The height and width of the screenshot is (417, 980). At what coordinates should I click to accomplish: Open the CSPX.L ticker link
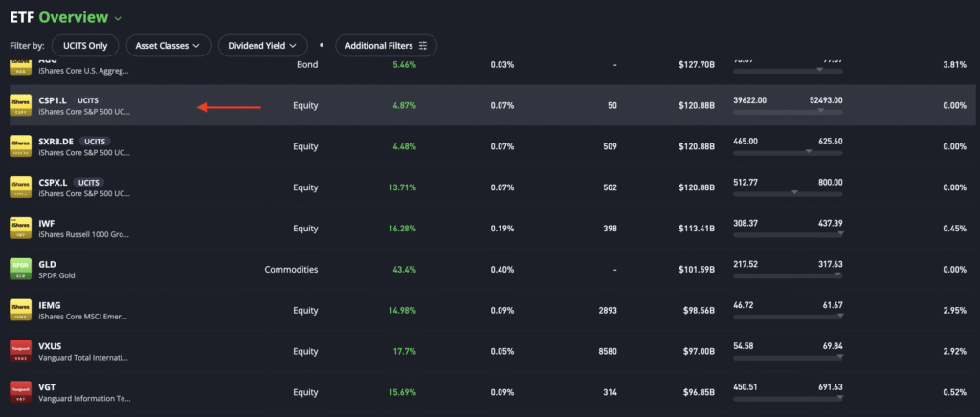54,183
